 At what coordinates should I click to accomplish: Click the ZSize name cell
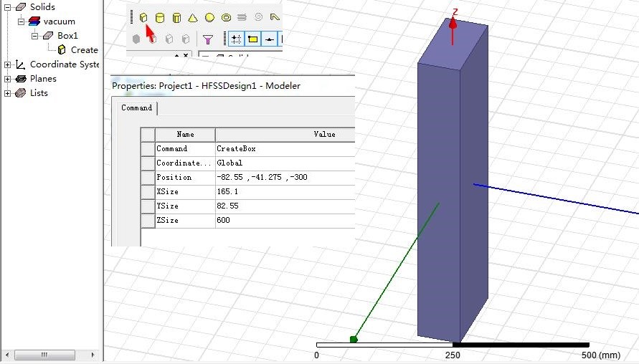186,220
